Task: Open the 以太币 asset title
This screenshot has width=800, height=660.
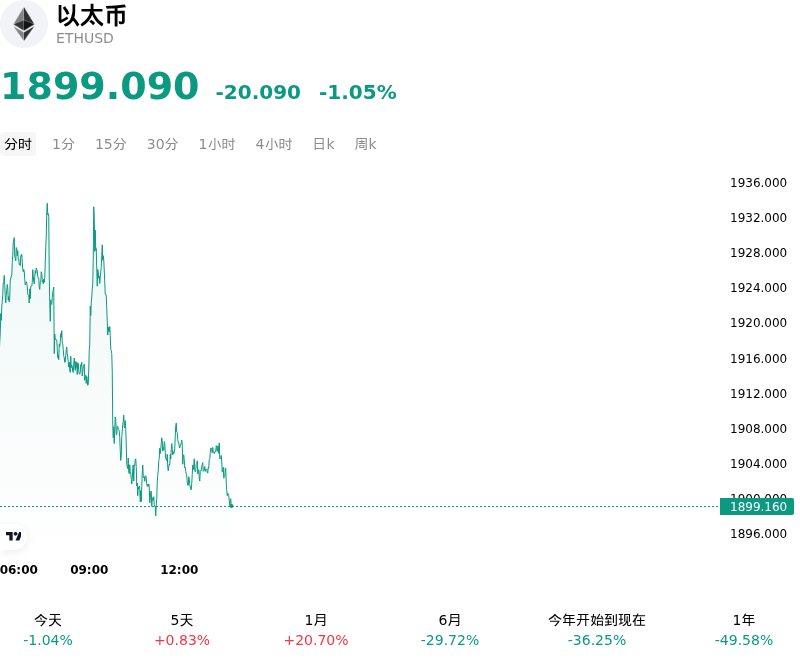Action: point(91,16)
